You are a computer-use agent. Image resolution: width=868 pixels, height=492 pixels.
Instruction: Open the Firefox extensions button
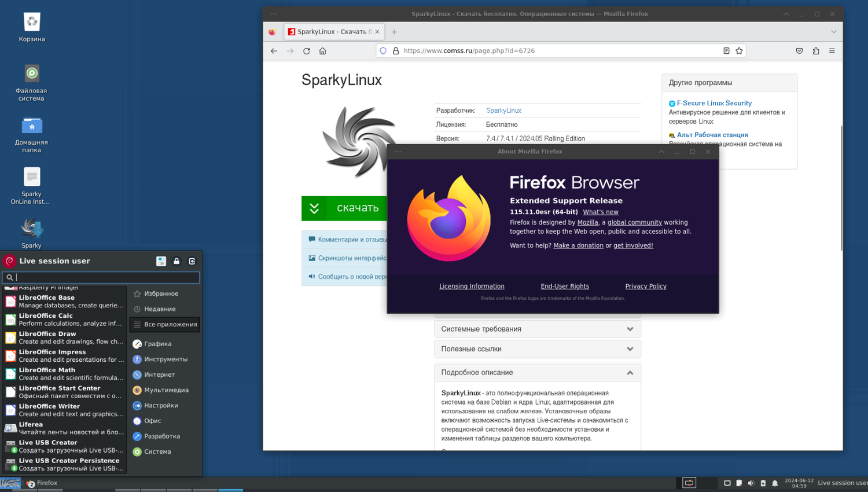click(x=816, y=51)
